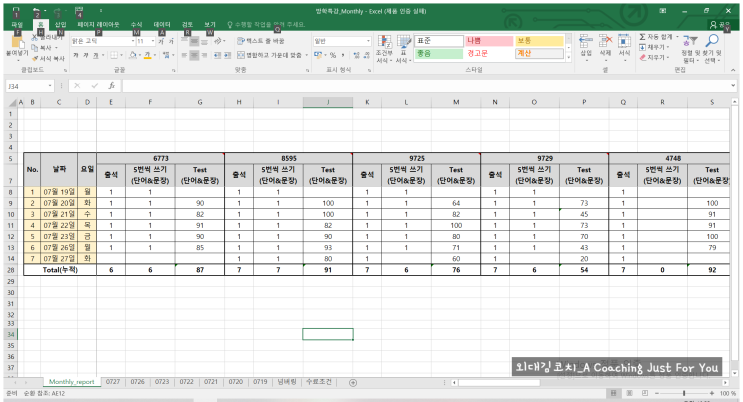Open the Fill (채우기) dropdown
This screenshot has height=402, width=743.
[x=655, y=47]
